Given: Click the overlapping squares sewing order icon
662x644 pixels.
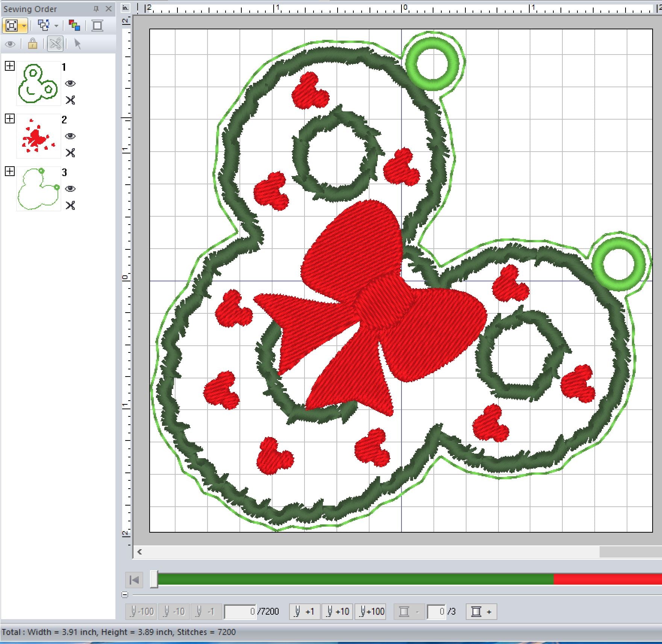Looking at the screenshot, I should pyautogui.click(x=44, y=26).
